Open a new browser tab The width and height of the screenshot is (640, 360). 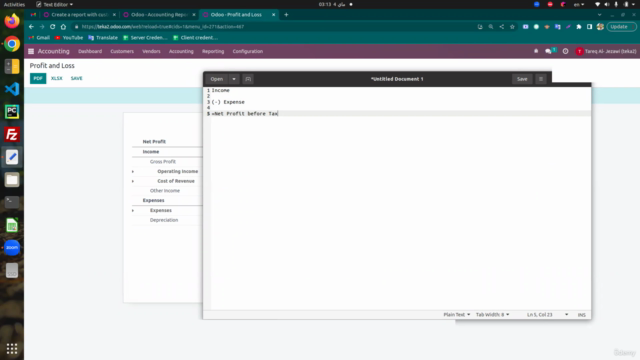(x=286, y=15)
